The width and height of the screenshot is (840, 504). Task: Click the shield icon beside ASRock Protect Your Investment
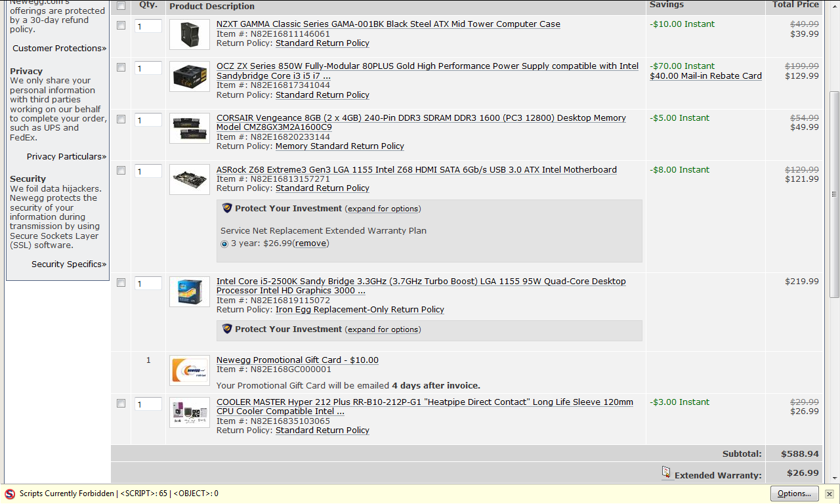point(227,208)
